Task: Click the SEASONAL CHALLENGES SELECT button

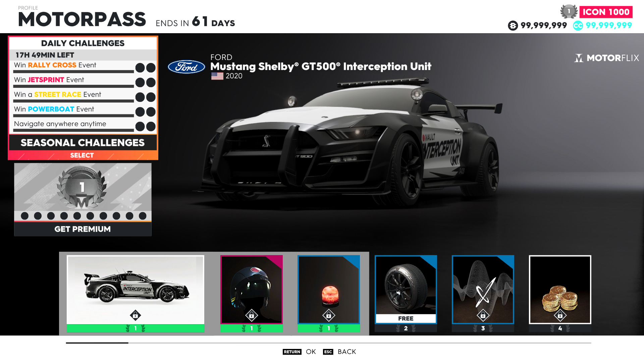Action: [x=82, y=155]
